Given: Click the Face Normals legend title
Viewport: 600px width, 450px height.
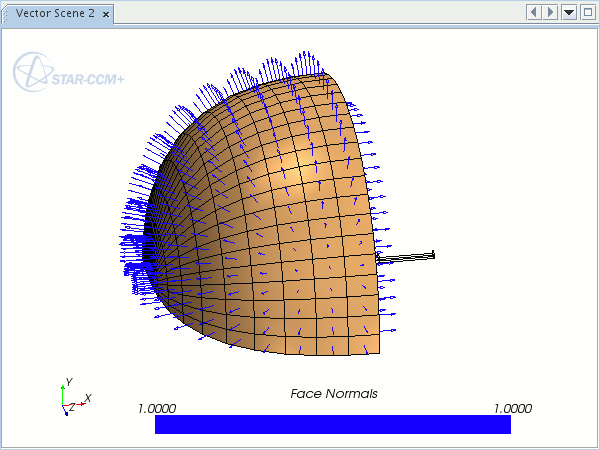Looking at the screenshot, I should pyautogui.click(x=333, y=393).
